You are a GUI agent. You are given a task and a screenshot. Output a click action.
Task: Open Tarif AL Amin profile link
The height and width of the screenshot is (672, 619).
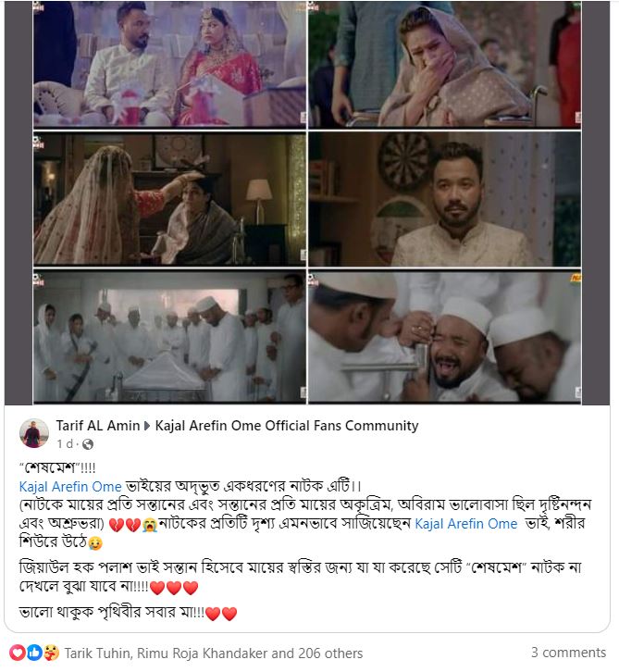click(98, 426)
